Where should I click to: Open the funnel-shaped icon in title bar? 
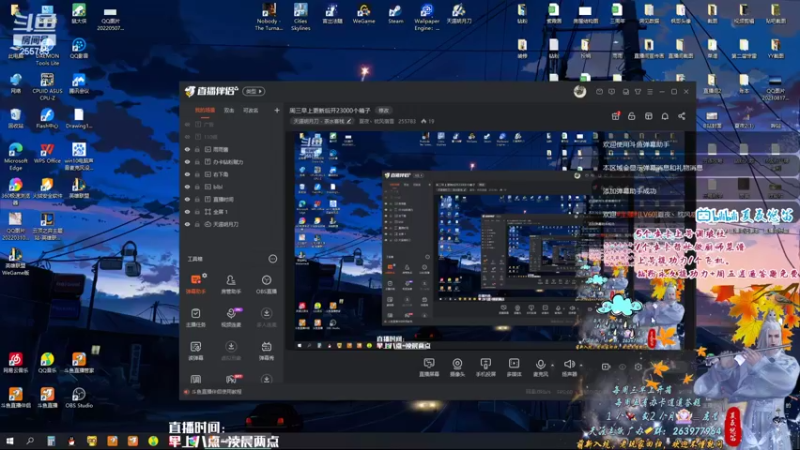(638, 92)
